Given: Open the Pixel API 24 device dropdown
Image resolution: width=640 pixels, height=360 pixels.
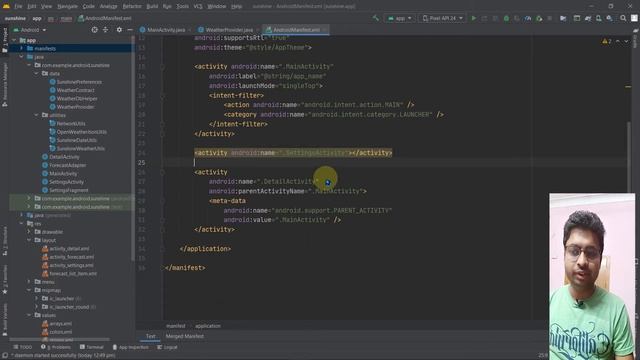Looking at the screenshot, I should pyautogui.click(x=442, y=18).
